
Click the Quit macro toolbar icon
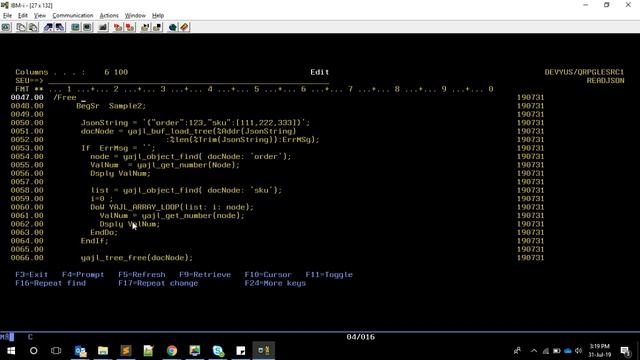(157, 27)
